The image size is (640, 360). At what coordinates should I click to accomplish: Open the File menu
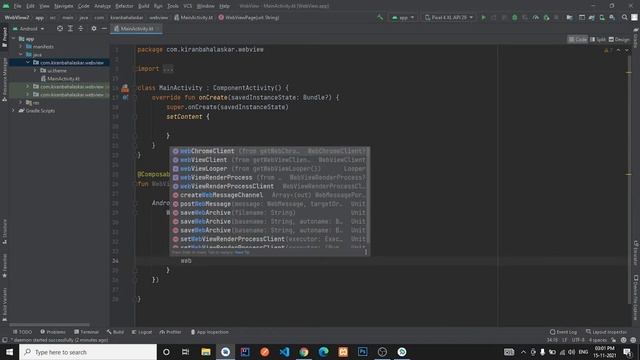[17, 6]
